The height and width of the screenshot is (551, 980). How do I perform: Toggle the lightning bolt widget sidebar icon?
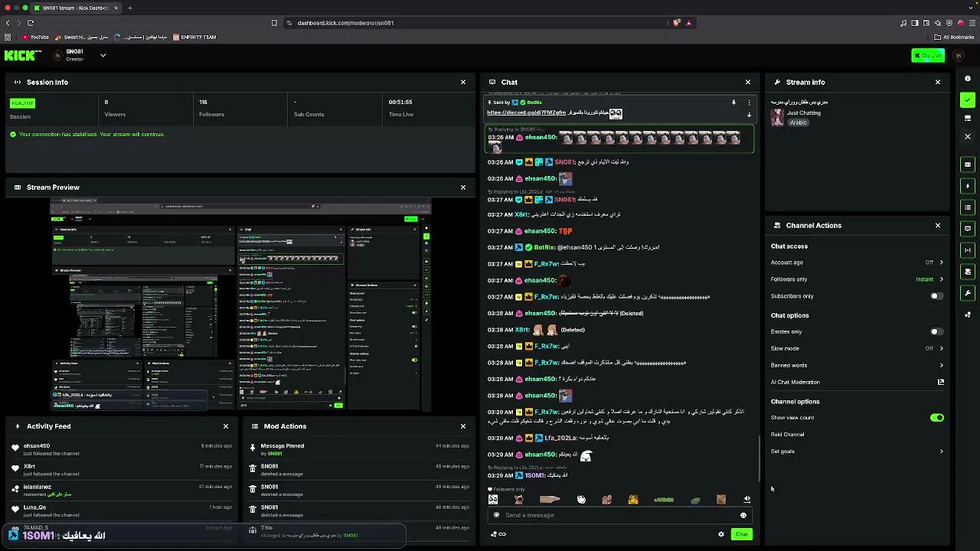(968, 186)
